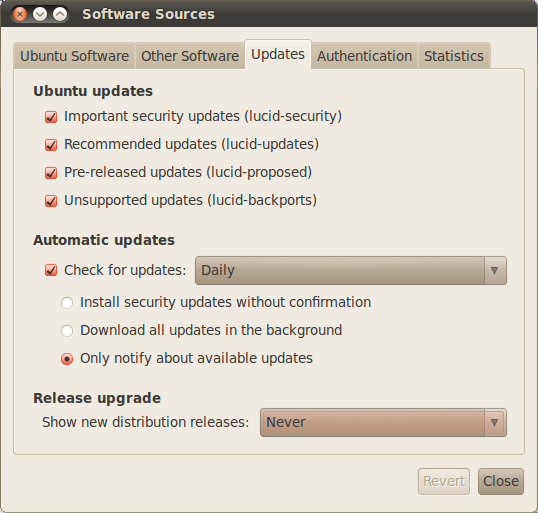Close the window using the red X icon
Image resolution: width=538 pixels, height=513 pixels.
(x=20, y=14)
